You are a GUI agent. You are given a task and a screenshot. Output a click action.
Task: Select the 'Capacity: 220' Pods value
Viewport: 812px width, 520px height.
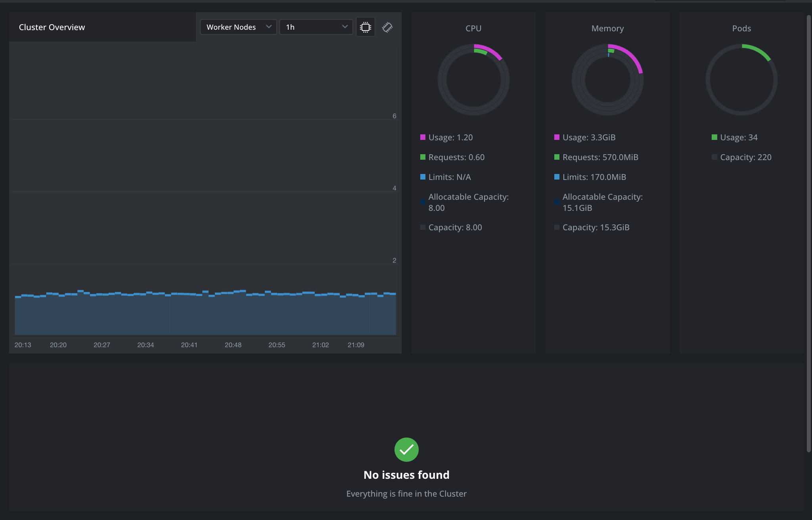(x=746, y=157)
